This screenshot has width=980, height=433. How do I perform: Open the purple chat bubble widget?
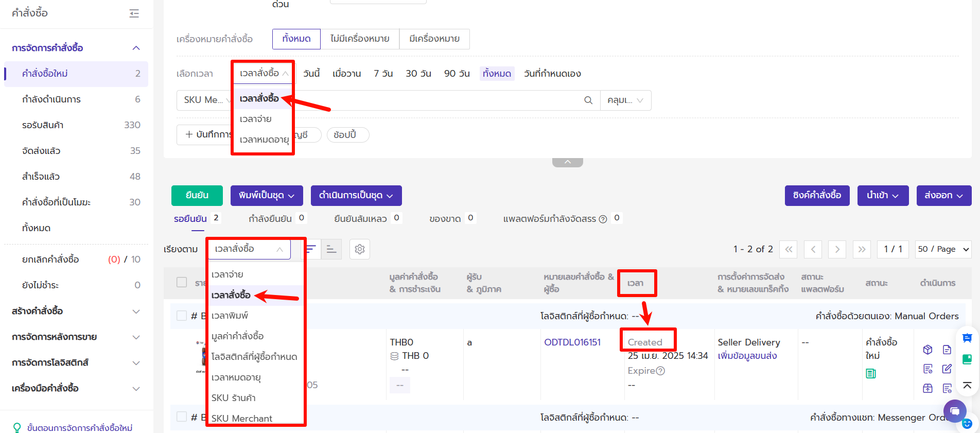click(955, 411)
